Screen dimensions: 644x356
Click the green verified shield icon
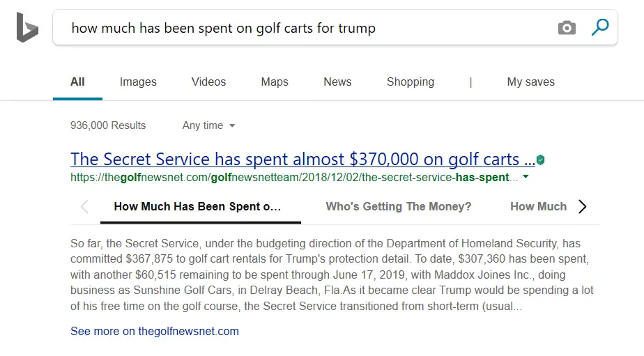click(541, 160)
